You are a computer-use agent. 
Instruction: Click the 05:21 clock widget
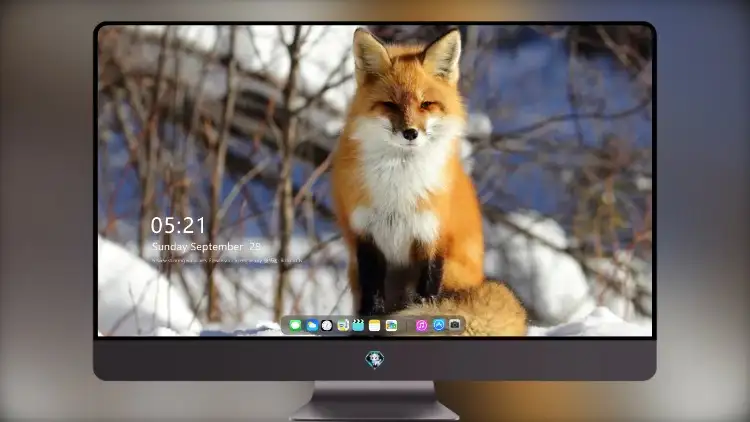(178, 225)
